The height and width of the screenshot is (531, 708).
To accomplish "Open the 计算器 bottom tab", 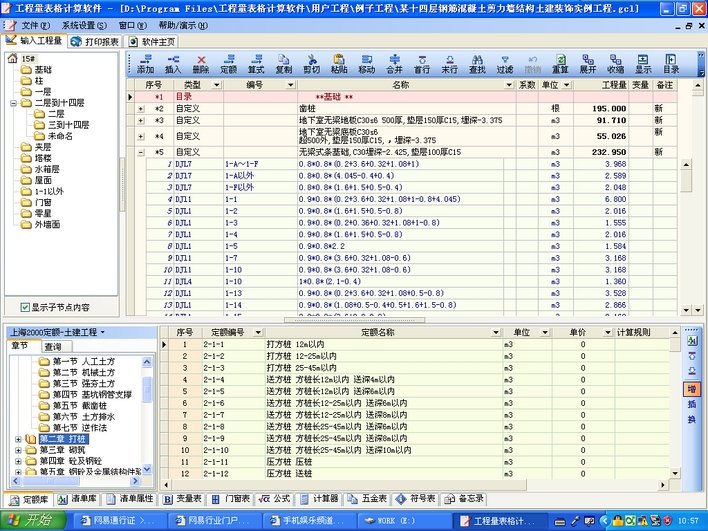I will click(319, 499).
